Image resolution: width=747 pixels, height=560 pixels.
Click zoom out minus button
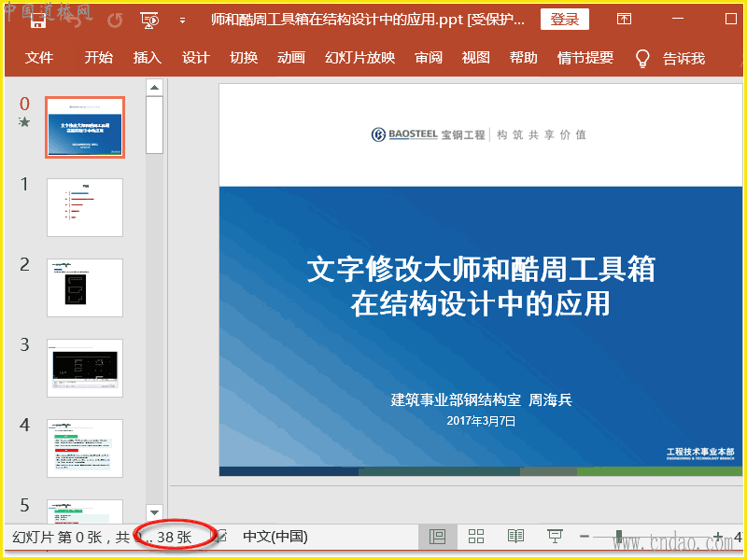(x=585, y=536)
